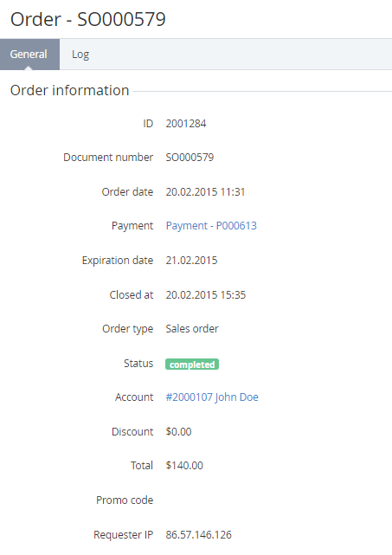Click the completed status badge

[x=192, y=365]
